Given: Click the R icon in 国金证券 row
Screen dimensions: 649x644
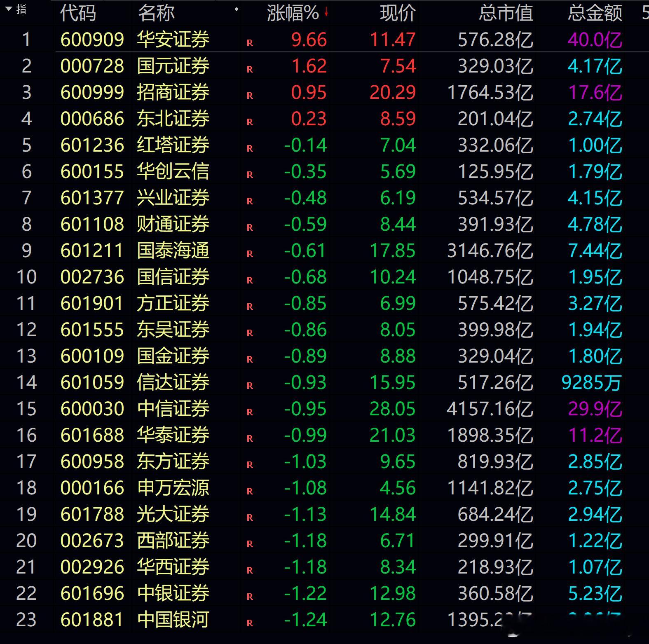Looking at the screenshot, I should click(250, 359).
